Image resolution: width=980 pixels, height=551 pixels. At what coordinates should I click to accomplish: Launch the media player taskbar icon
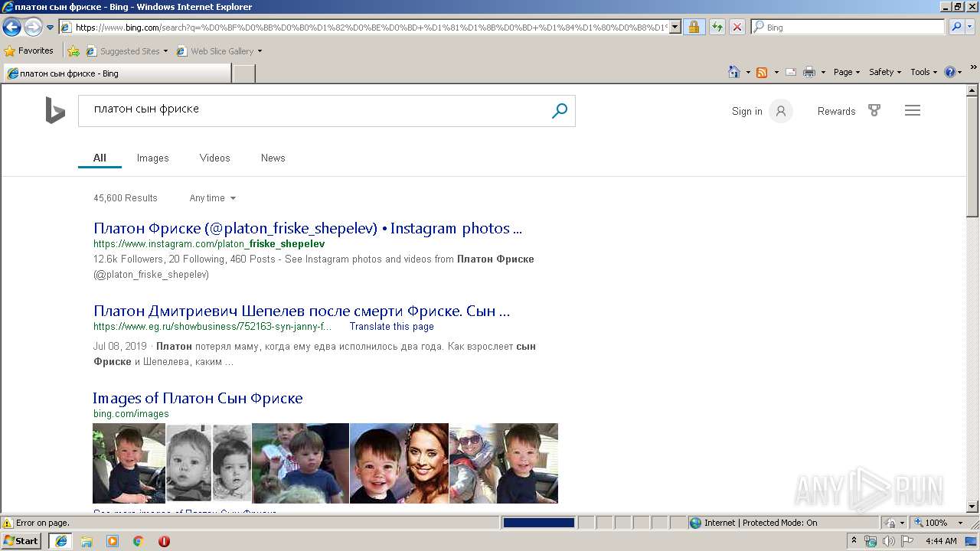tap(113, 541)
